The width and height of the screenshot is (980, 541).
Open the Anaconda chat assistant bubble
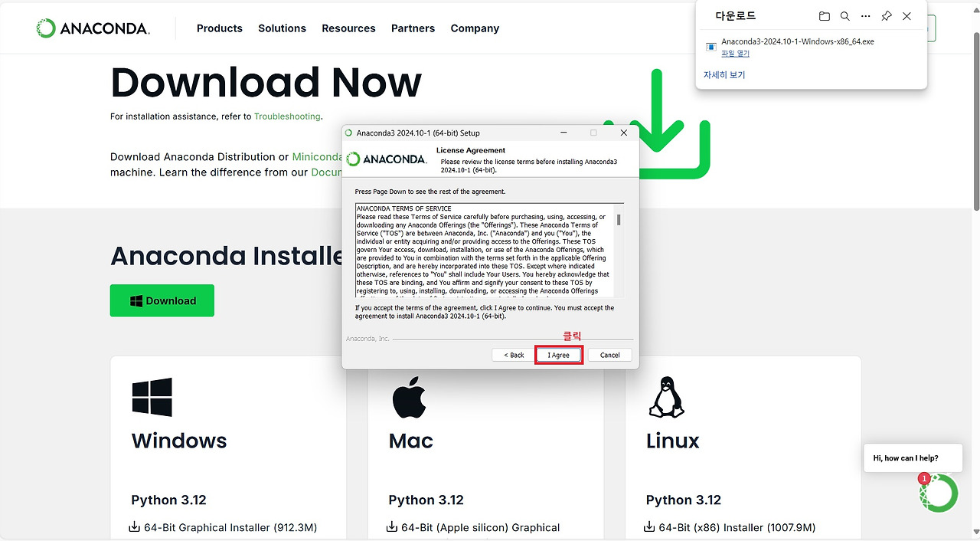pos(939,493)
